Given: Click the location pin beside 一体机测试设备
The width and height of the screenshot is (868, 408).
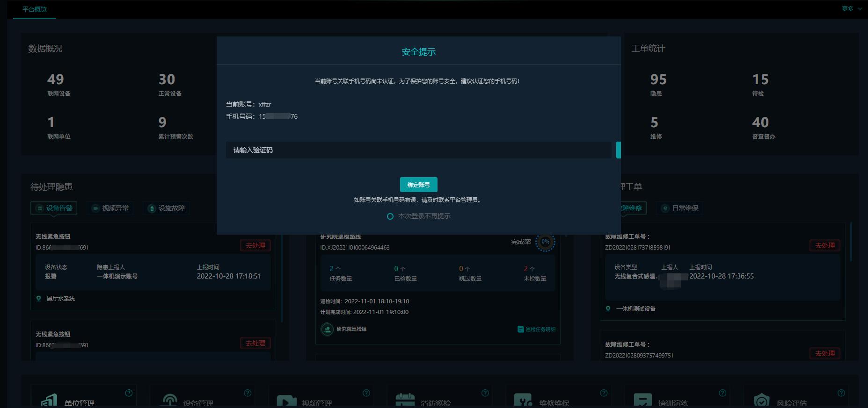Looking at the screenshot, I should pos(608,309).
